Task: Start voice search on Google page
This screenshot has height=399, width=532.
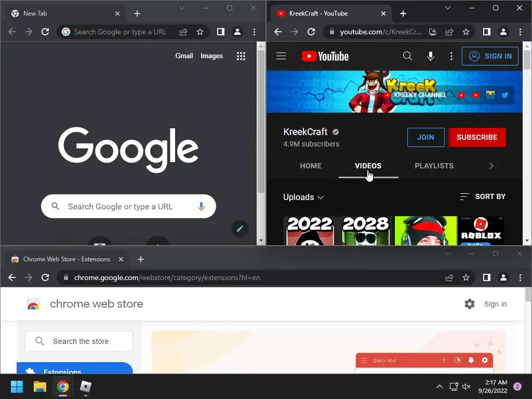Action: (x=201, y=206)
